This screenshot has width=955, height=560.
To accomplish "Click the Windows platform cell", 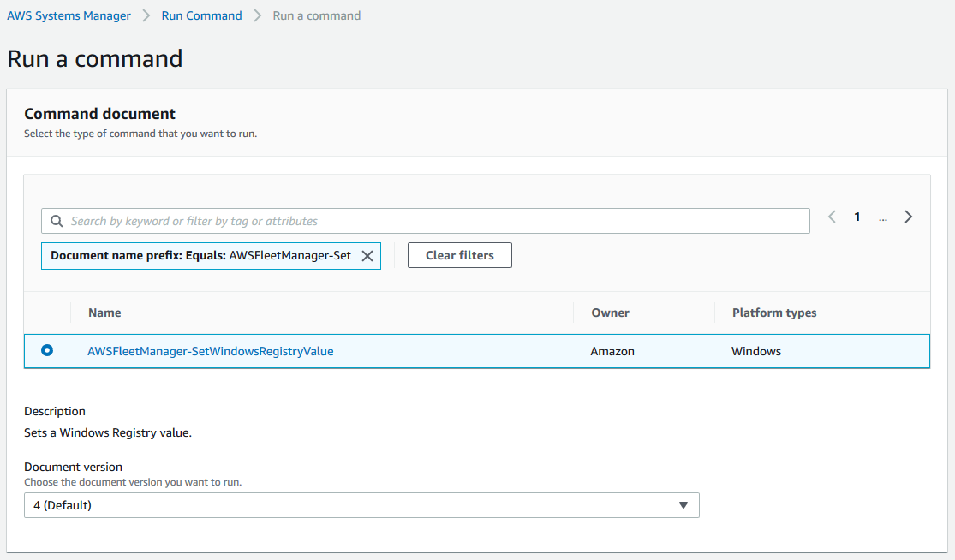I will pyautogui.click(x=755, y=351).
